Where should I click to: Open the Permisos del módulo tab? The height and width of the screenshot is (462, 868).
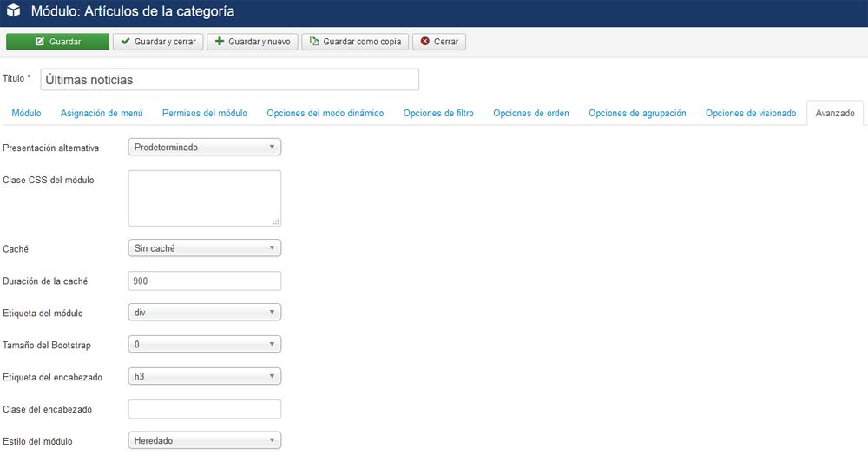pyautogui.click(x=205, y=113)
